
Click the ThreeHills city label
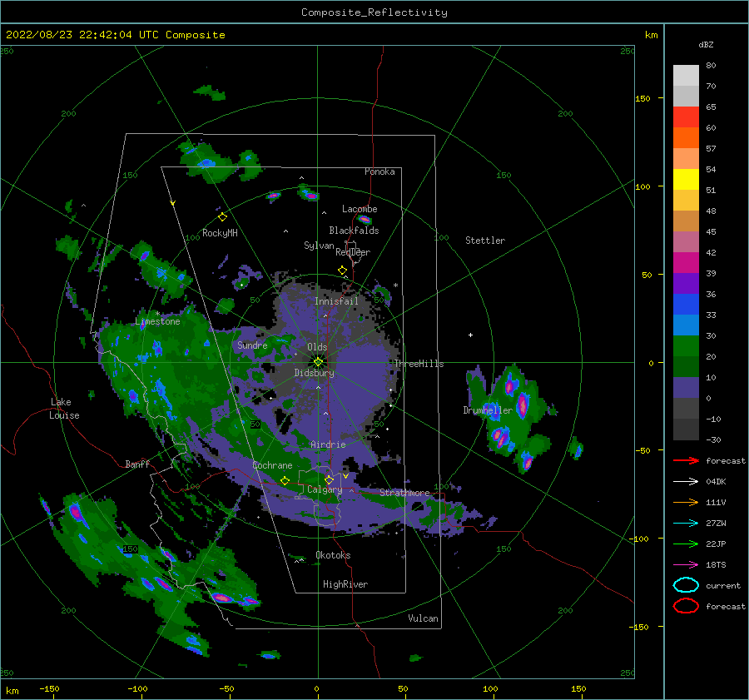[419, 364]
